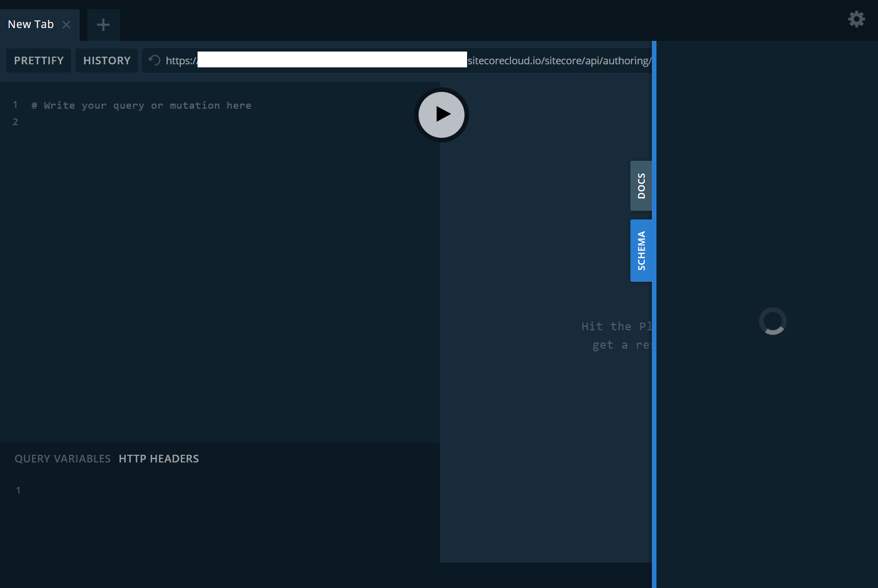Reload schema using the refresh icon
This screenshot has width=878, height=588.
pyautogui.click(x=155, y=60)
